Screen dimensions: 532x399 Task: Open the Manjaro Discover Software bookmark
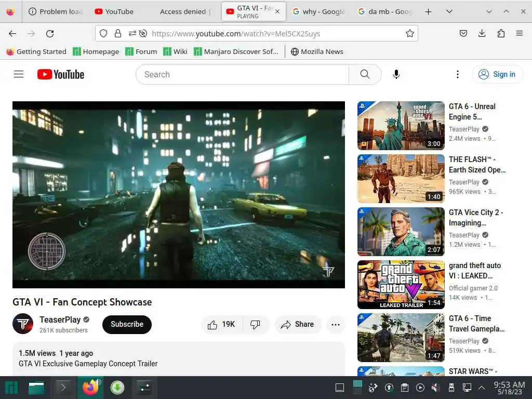tap(236, 51)
